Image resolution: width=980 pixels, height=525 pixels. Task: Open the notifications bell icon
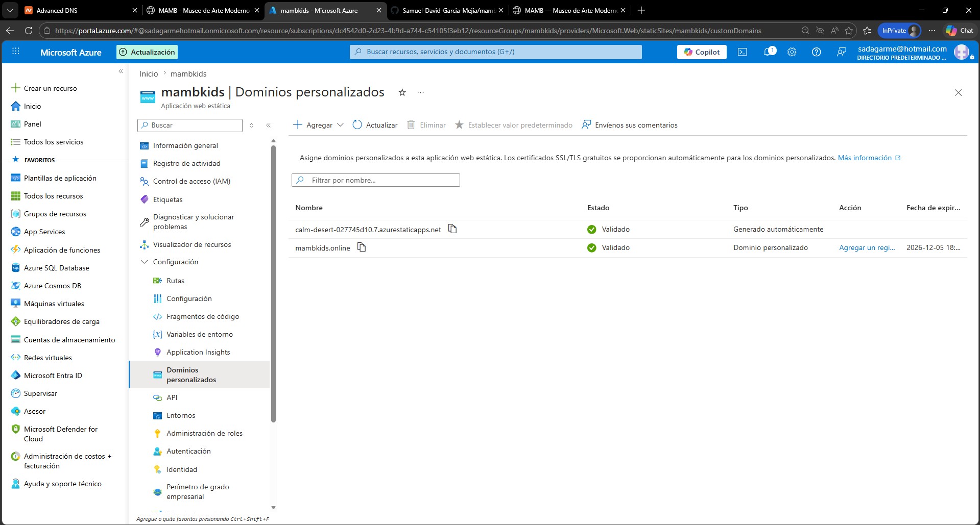tap(768, 52)
